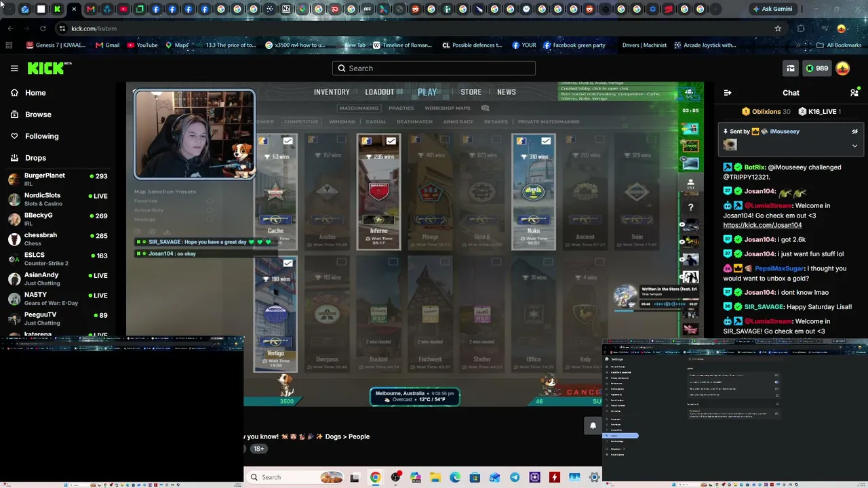
Task: Open Microsoft Edge from the taskbar
Action: [455, 477]
